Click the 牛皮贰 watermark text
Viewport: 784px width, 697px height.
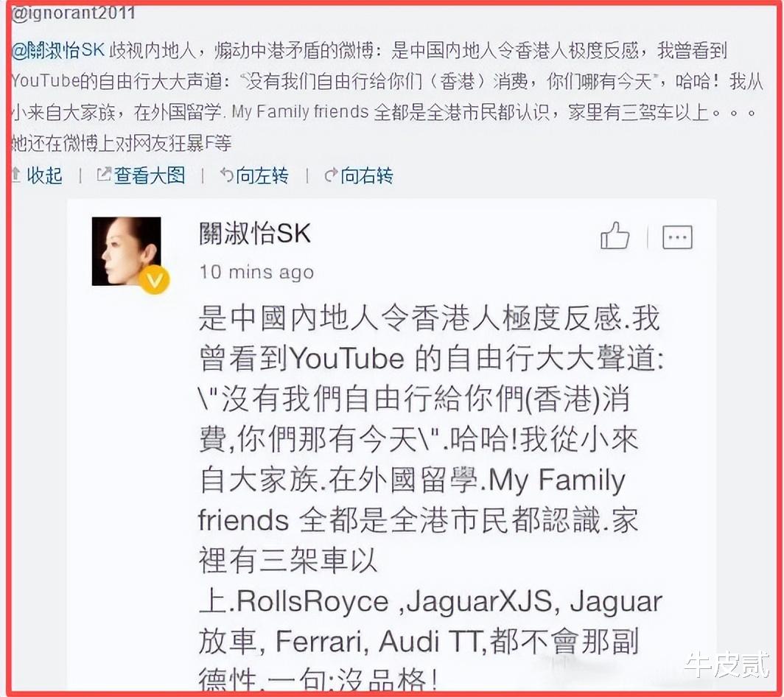pyautogui.click(x=728, y=666)
